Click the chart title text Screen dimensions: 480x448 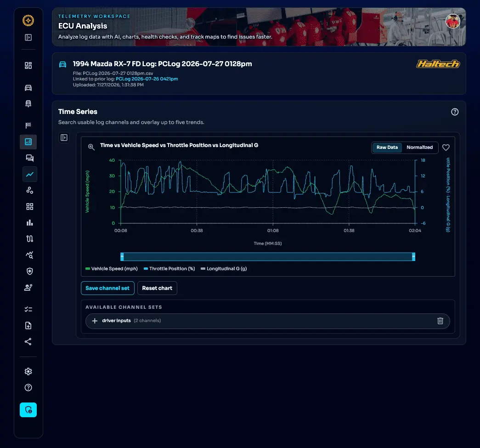(179, 145)
